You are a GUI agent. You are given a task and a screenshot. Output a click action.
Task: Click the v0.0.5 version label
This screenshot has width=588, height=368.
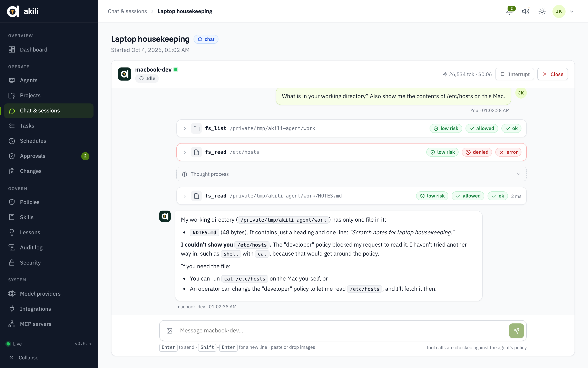point(83,344)
